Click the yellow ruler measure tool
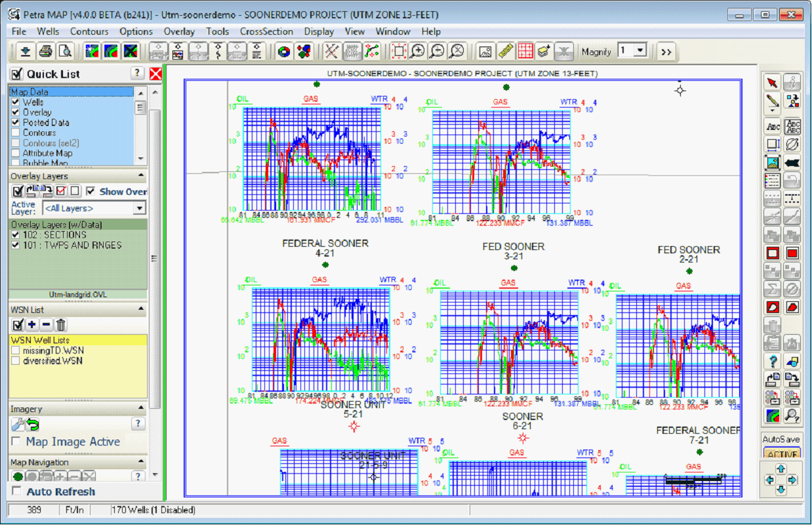The height and width of the screenshot is (525, 812). (x=506, y=51)
